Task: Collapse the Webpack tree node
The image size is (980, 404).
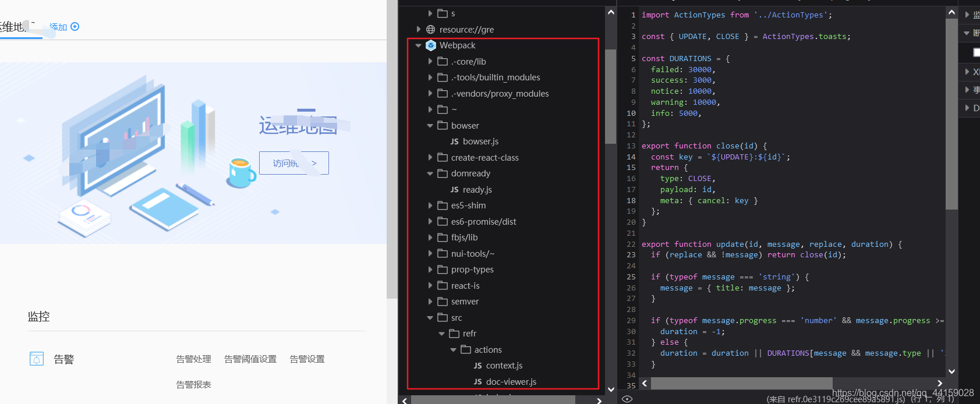Action: pyautogui.click(x=418, y=45)
